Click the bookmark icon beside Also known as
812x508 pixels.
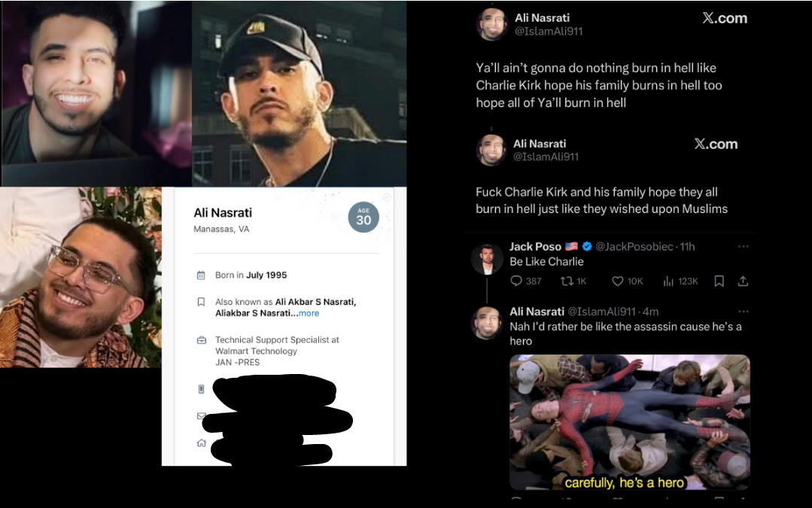(201, 302)
